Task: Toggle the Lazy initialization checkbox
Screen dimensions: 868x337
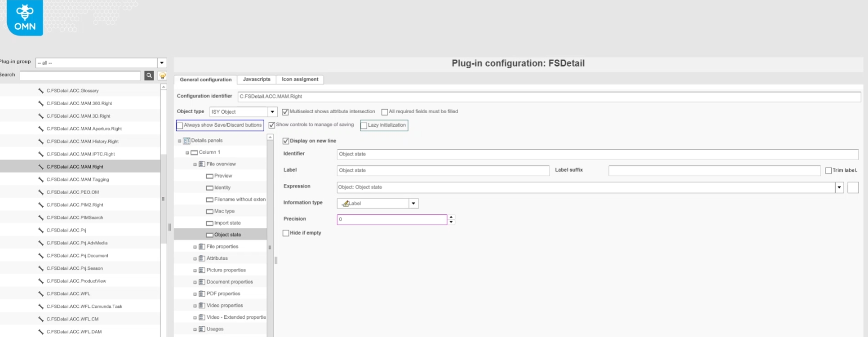Action: [364, 125]
